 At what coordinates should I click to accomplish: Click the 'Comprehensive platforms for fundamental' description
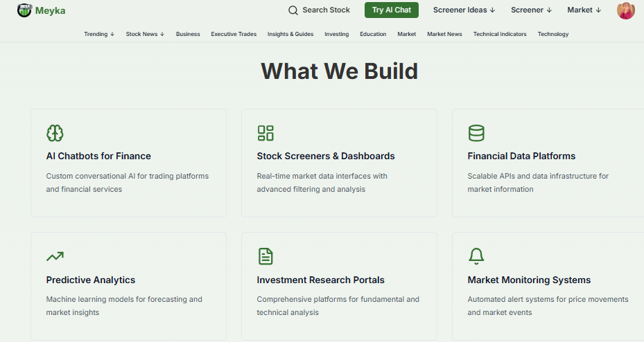(x=338, y=306)
